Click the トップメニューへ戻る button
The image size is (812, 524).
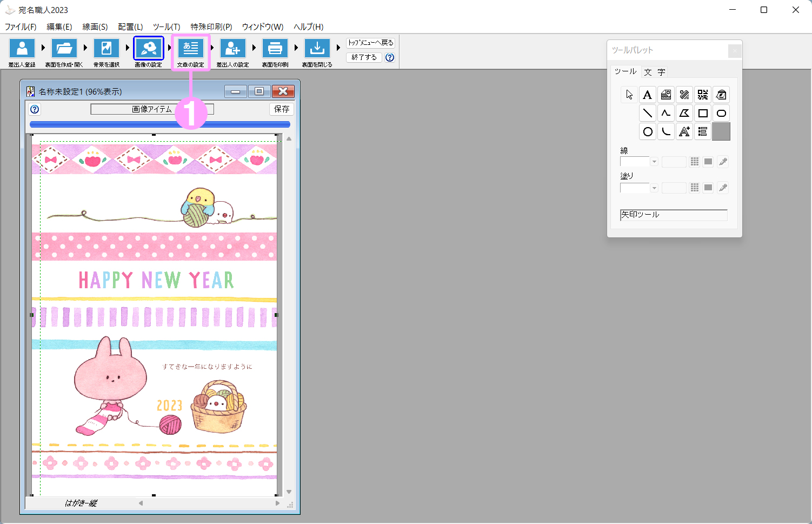(x=370, y=43)
